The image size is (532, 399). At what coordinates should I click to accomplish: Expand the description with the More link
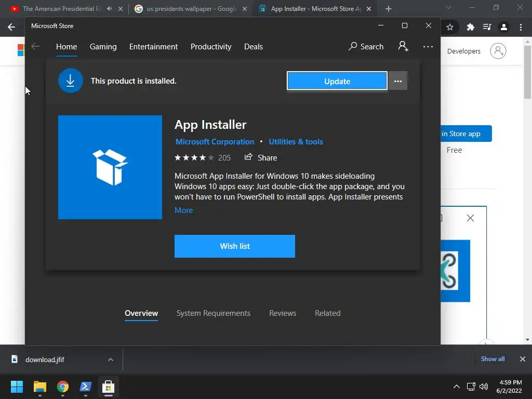(x=183, y=210)
